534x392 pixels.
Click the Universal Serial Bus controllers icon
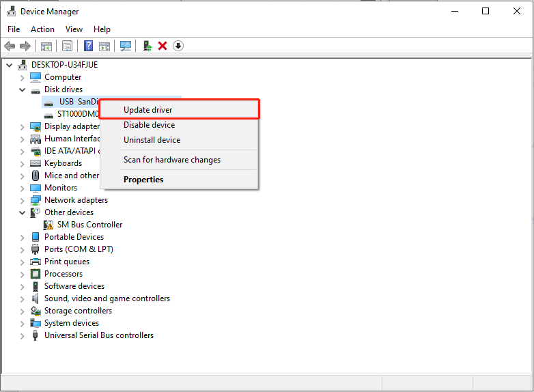click(x=35, y=335)
